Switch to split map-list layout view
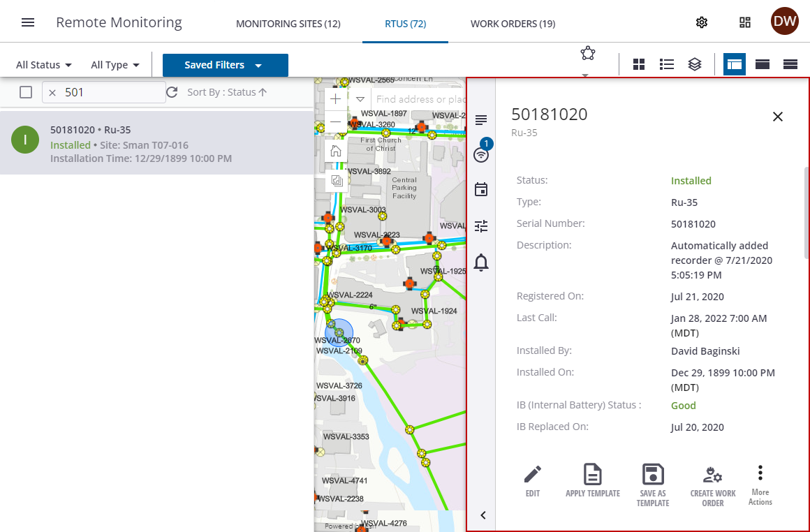This screenshot has width=810, height=532. click(x=734, y=64)
